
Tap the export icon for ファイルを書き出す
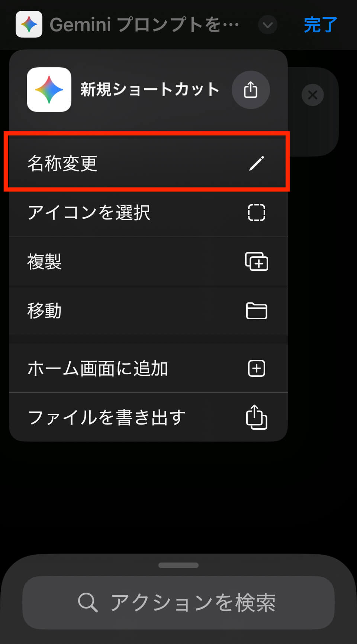click(x=257, y=417)
